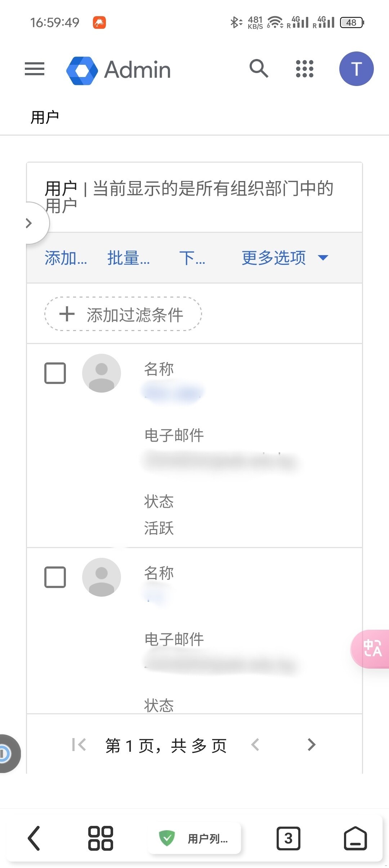Click 添加 to add a new user

click(66, 258)
